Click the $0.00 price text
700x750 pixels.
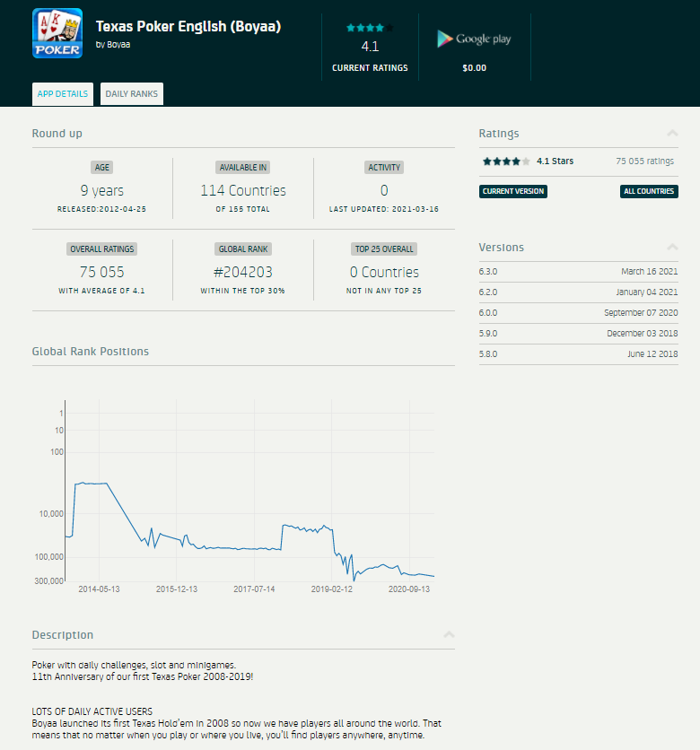474,68
